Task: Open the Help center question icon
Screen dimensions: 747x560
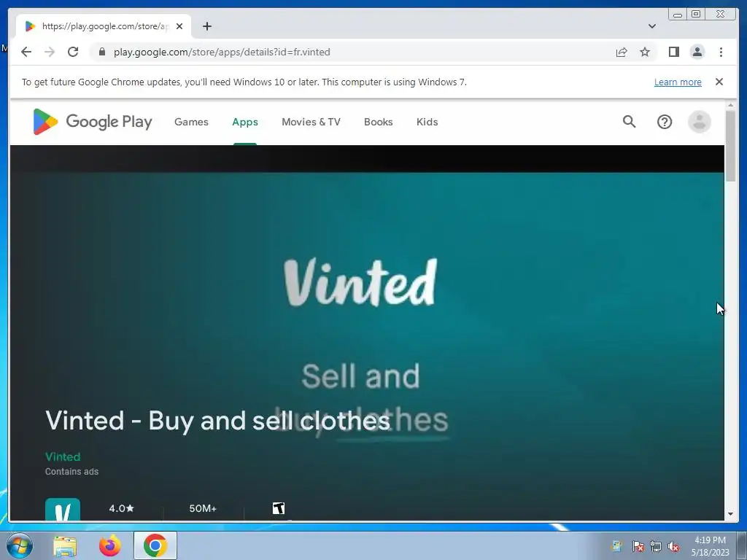Action: click(x=664, y=122)
